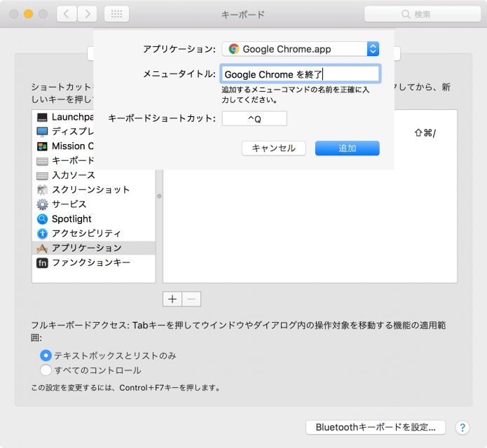
Task: Select テキストボックスとリストのみ radio button
Action: coord(46,356)
